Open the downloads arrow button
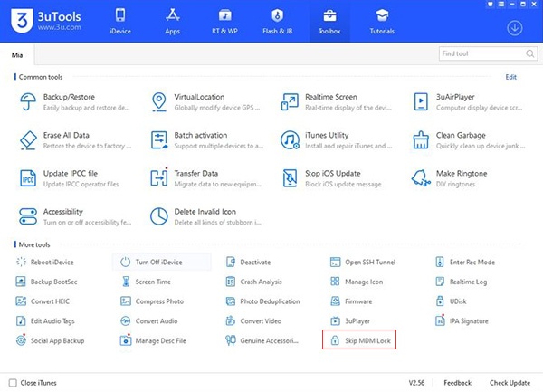The image size is (543, 392). point(515,28)
